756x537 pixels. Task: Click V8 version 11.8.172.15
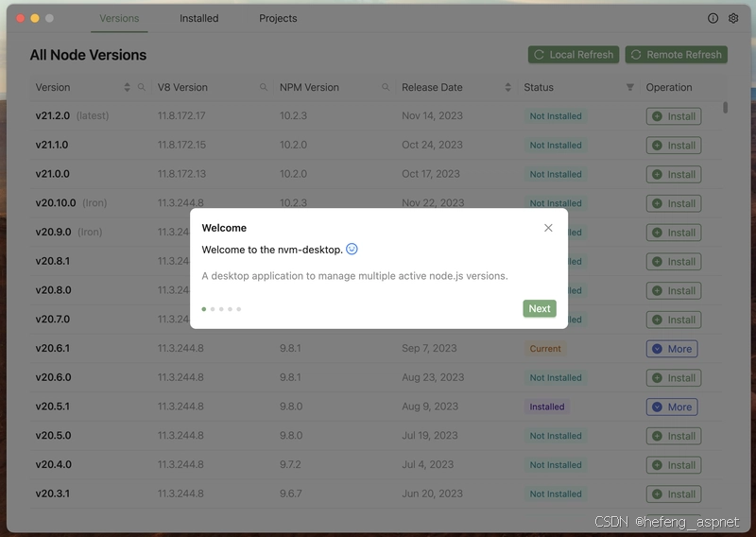[x=181, y=145]
